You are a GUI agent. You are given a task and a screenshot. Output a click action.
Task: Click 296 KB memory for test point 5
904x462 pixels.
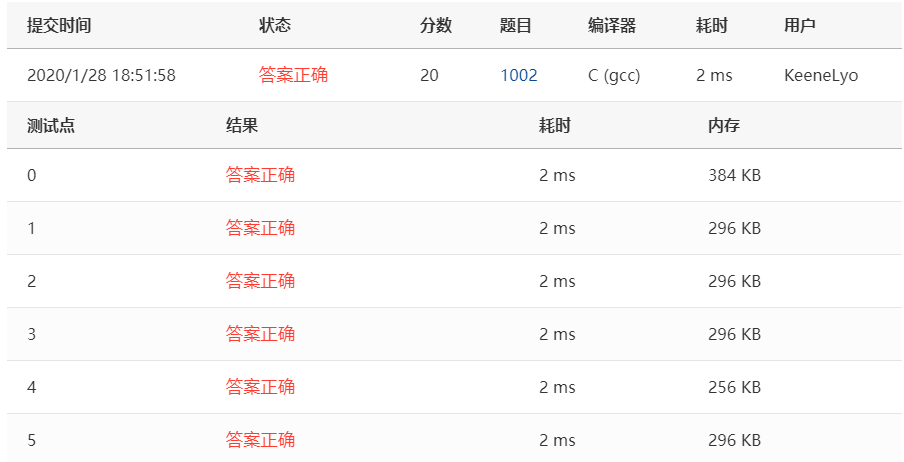pos(734,441)
